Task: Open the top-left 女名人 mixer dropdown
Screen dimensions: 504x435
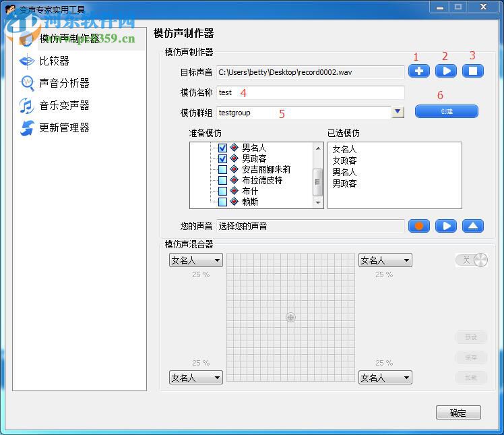Action: 196,260
